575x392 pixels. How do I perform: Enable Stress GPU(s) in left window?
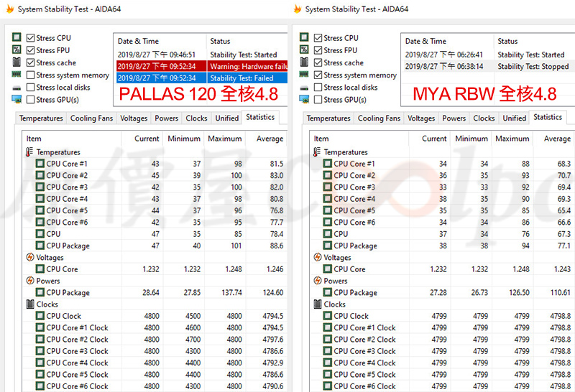(x=31, y=100)
